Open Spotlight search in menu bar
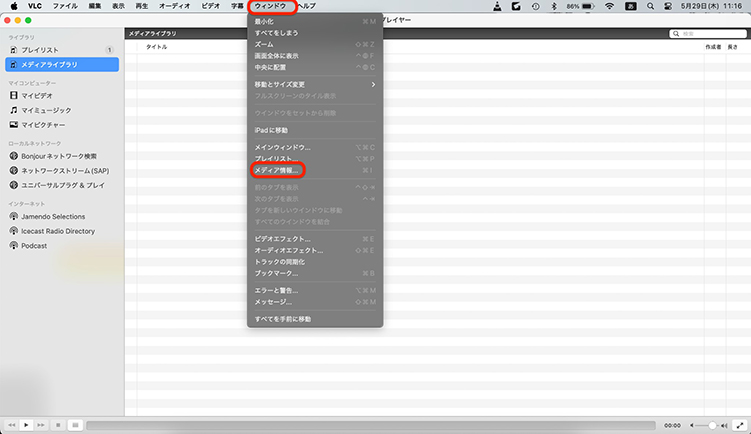This screenshot has width=751, height=434. 650,6
